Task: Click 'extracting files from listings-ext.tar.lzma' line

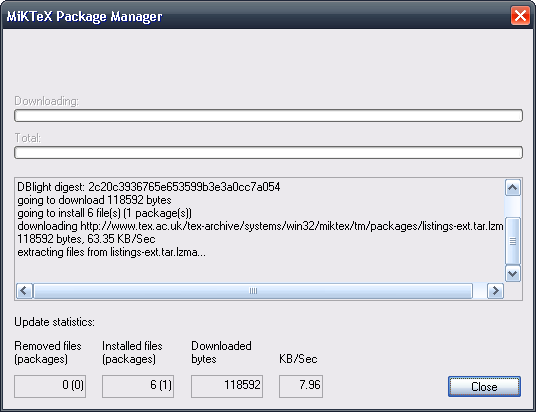Action: tap(111, 252)
